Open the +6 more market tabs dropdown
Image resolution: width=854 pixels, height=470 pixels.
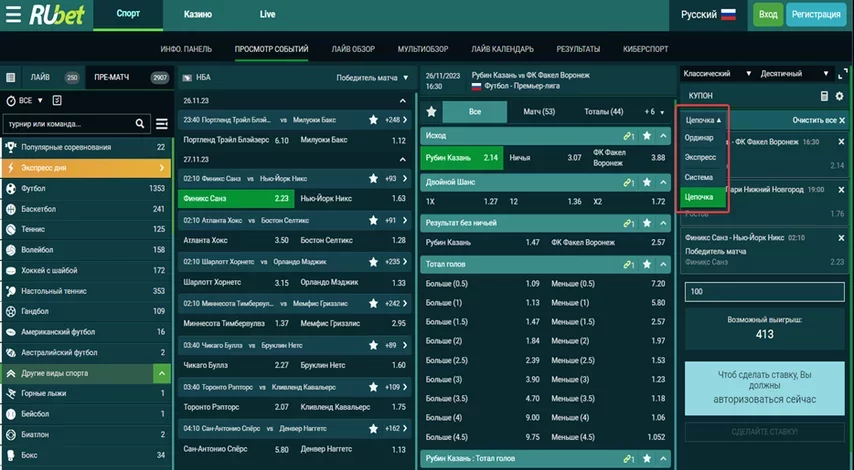click(x=654, y=112)
